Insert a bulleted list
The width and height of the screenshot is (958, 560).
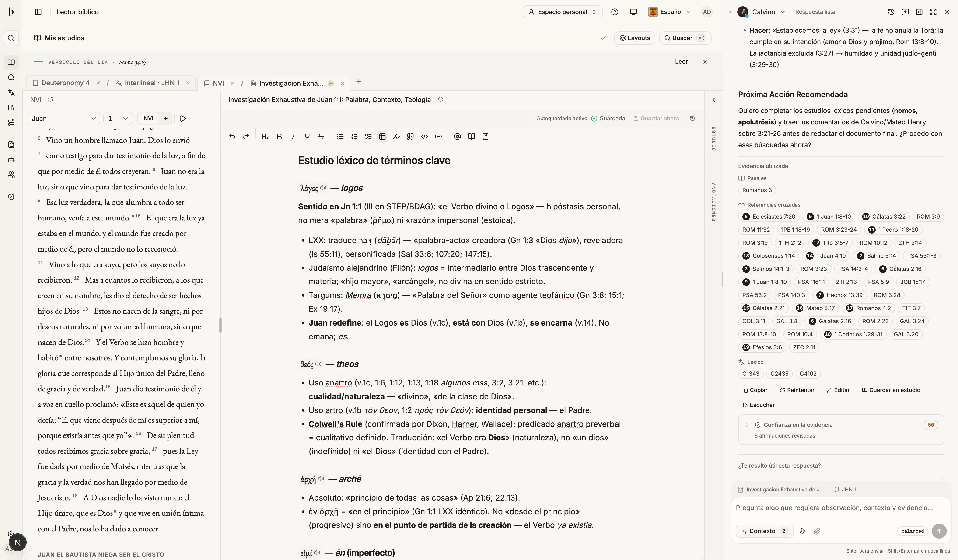coord(340,136)
